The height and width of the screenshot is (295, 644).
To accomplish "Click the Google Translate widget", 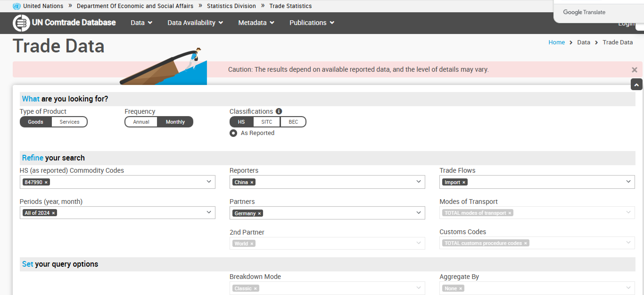I will (584, 12).
